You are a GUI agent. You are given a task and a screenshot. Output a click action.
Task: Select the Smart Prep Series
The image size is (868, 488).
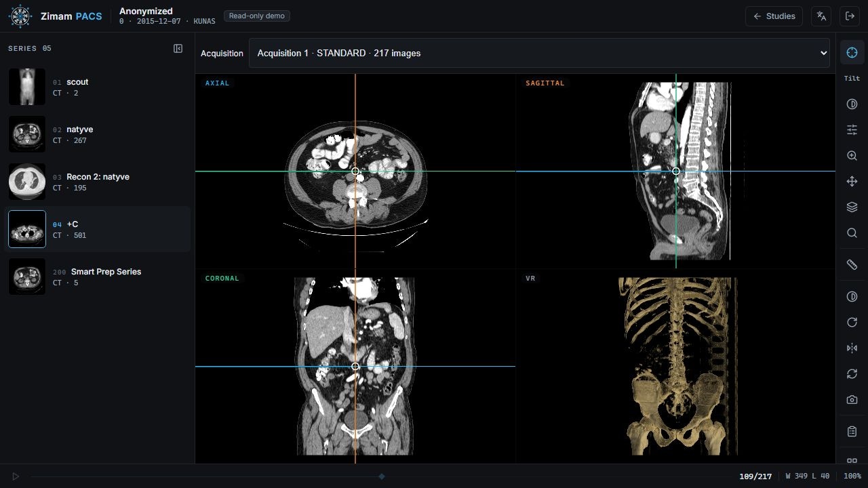pos(98,277)
